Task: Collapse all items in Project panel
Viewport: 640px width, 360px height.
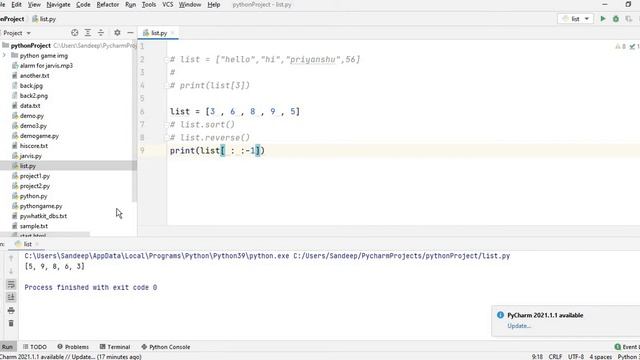Action: pos(101,33)
